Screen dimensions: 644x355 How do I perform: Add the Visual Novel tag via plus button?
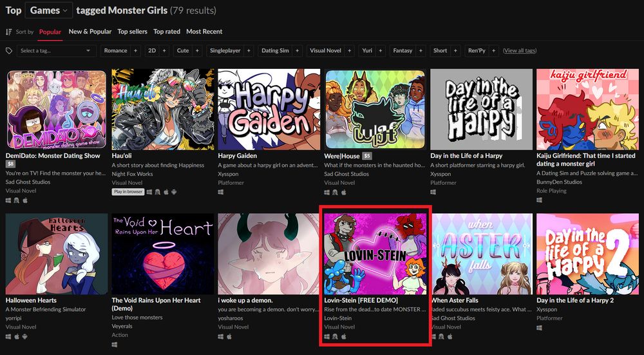click(x=350, y=50)
